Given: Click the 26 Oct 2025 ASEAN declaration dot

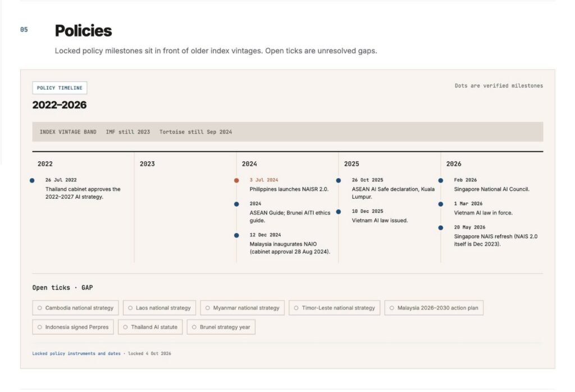Looking at the screenshot, I should (339, 180).
